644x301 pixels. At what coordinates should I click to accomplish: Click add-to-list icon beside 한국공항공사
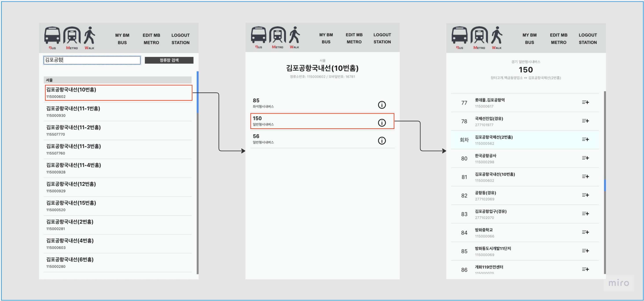[586, 158]
